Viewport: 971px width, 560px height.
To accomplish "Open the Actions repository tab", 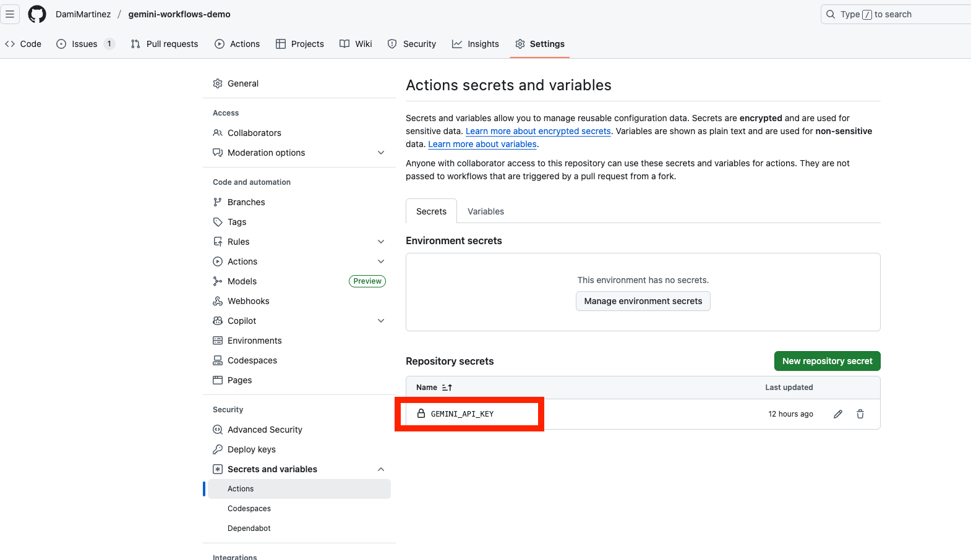I will click(237, 44).
